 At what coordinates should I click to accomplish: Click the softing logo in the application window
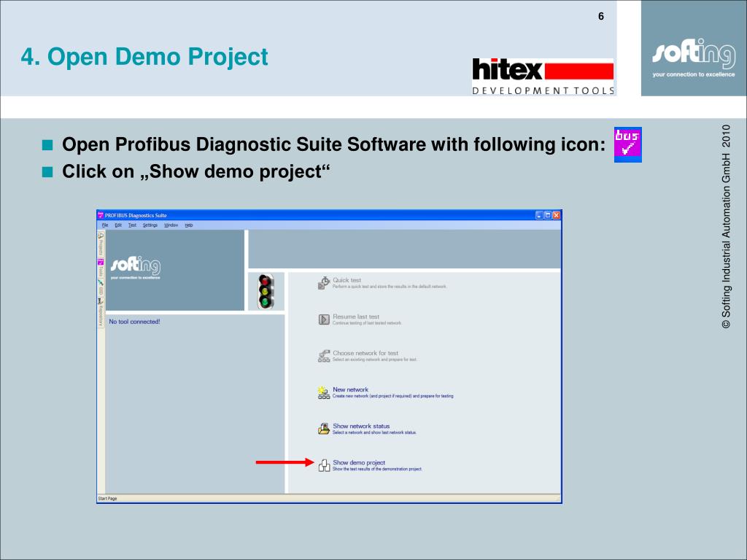click(136, 267)
